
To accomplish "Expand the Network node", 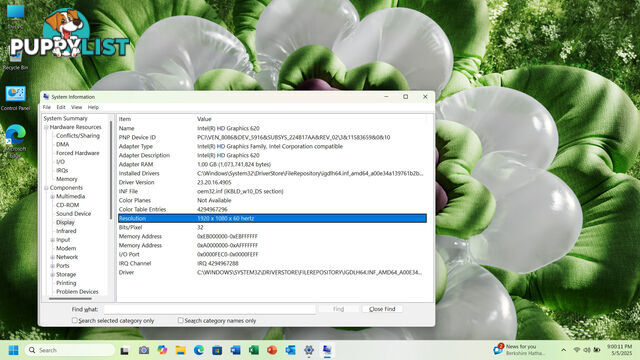I will [53, 257].
